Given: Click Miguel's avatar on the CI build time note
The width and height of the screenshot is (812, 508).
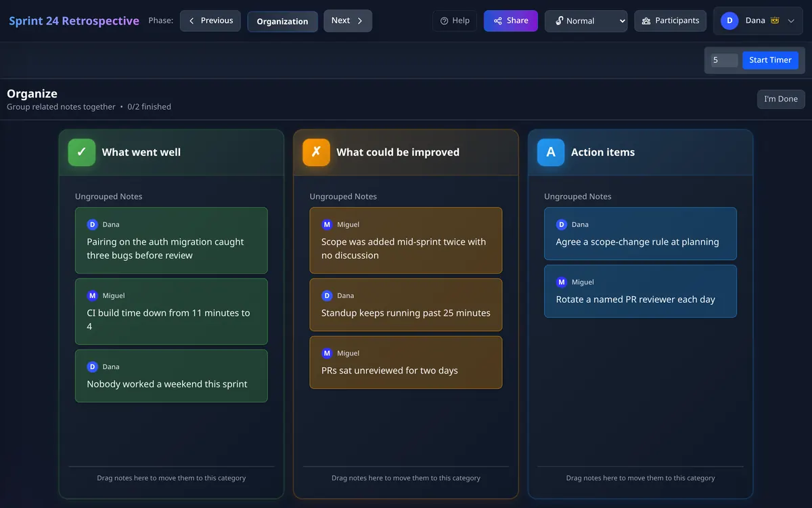Looking at the screenshot, I should 93,295.
